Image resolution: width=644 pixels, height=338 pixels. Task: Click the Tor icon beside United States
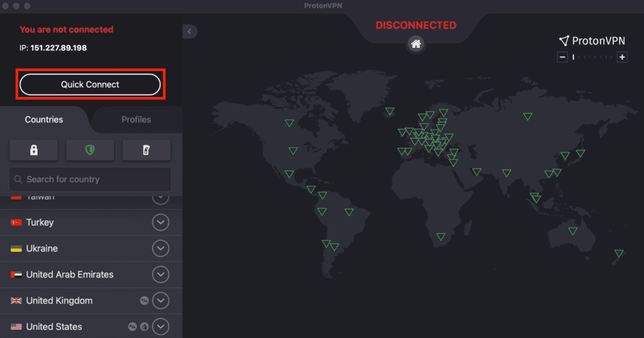pos(144,327)
